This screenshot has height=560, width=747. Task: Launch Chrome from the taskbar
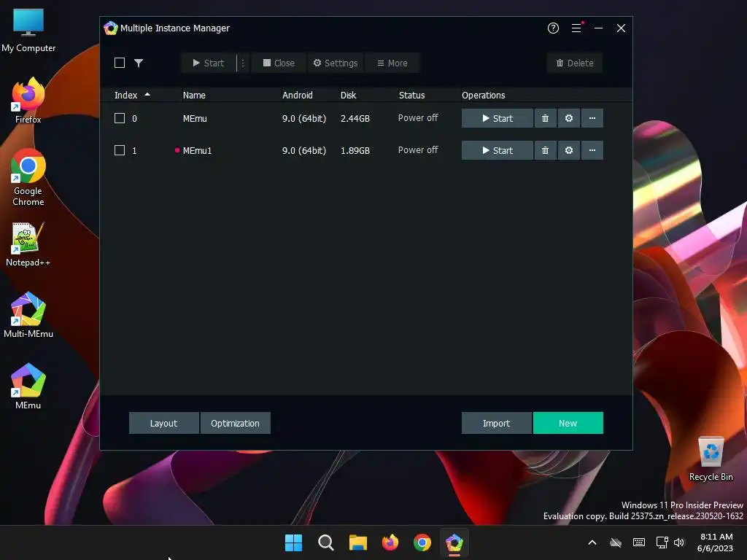422,542
